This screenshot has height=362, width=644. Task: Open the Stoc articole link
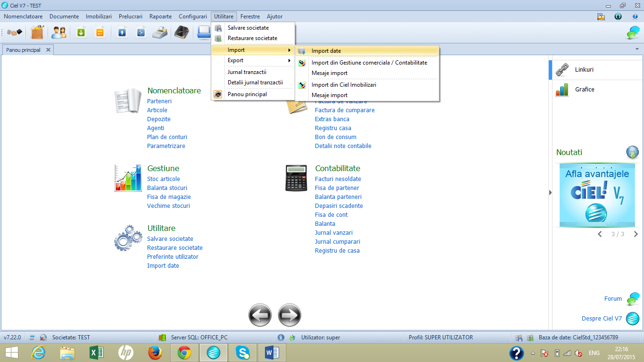coord(164,179)
